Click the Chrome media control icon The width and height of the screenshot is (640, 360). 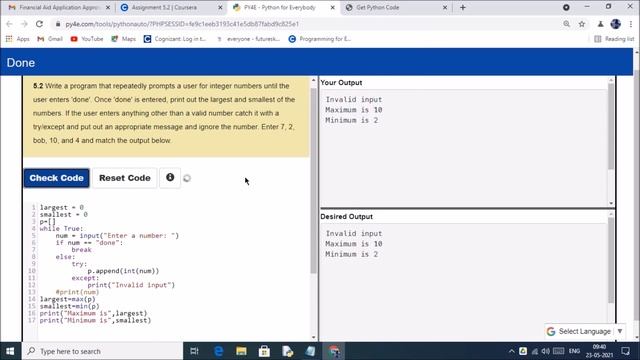click(x=566, y=7)
